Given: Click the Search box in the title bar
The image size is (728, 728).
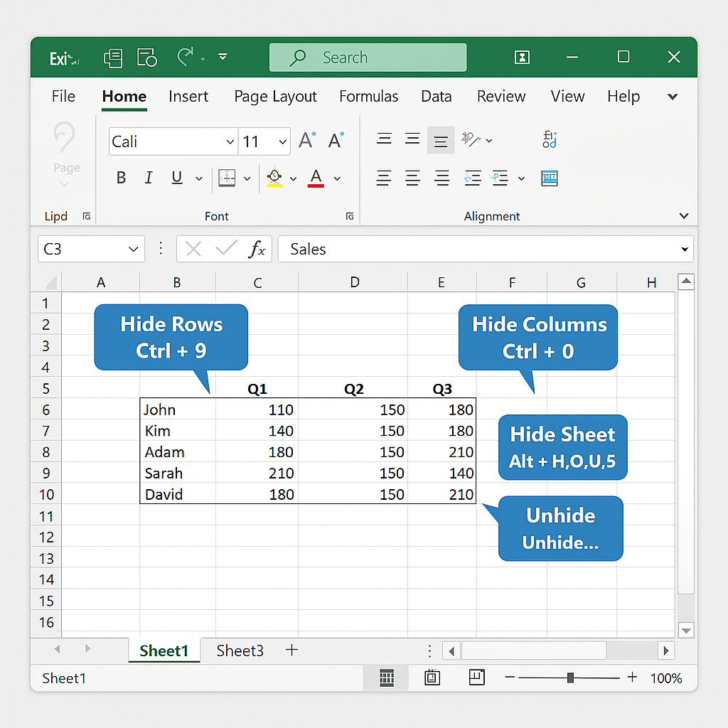Looking at the screenshot, I should coord(368,58).
